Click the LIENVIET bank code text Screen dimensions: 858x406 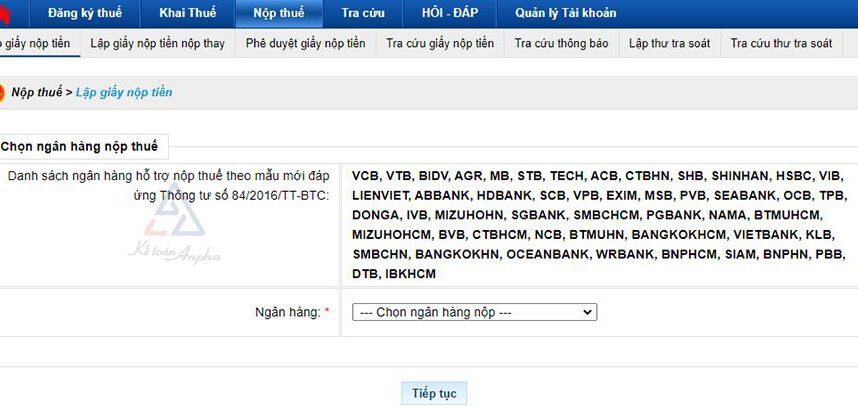click(380, 195)
